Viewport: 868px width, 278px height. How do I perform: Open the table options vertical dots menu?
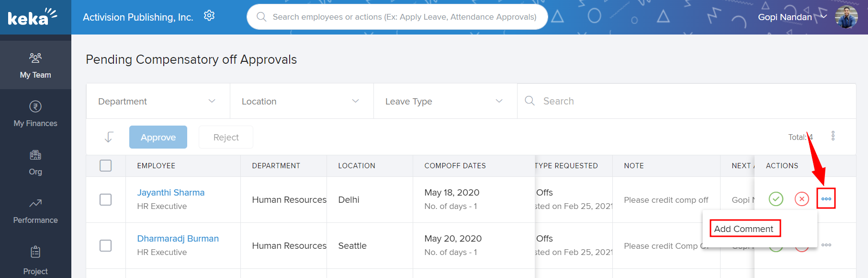833,136
